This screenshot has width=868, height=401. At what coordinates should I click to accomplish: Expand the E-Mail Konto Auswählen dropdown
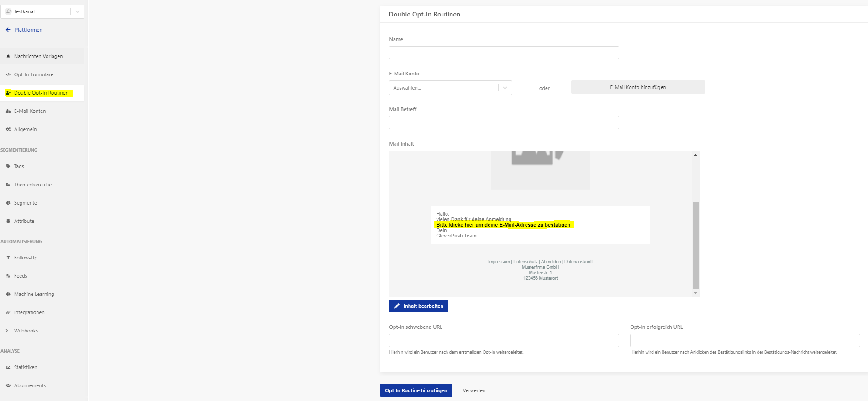click(x=450, y=88)
